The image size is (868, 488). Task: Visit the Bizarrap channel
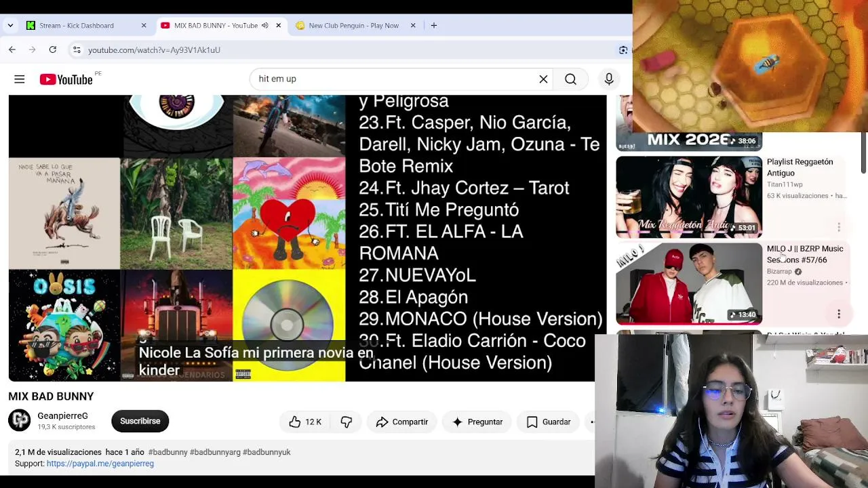tap(779, 272)
